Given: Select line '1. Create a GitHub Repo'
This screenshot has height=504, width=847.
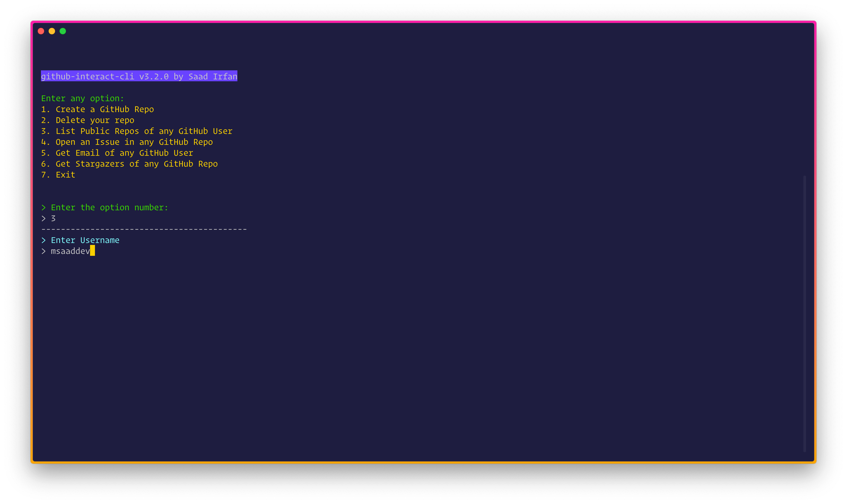Looking at the screenshot, I should point(97,109).
